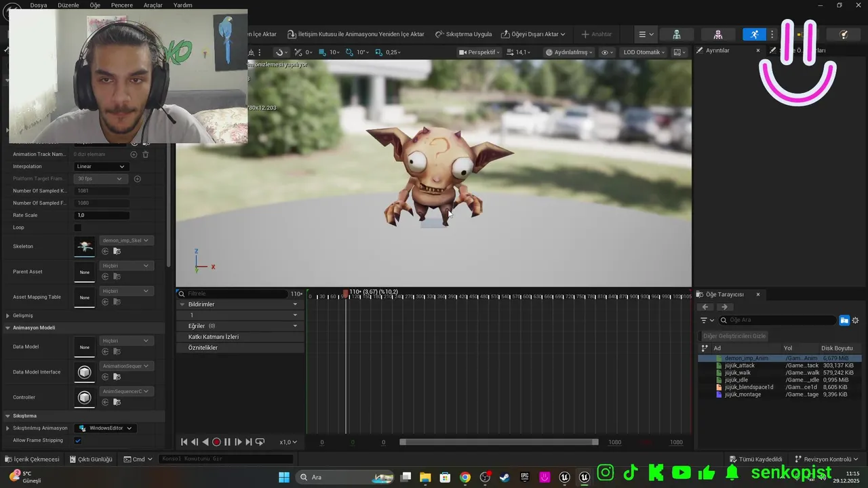Add a Platform Target Frame Rate override
The width and height of the screenshot is (868, 488).
[x=137, y=179]
